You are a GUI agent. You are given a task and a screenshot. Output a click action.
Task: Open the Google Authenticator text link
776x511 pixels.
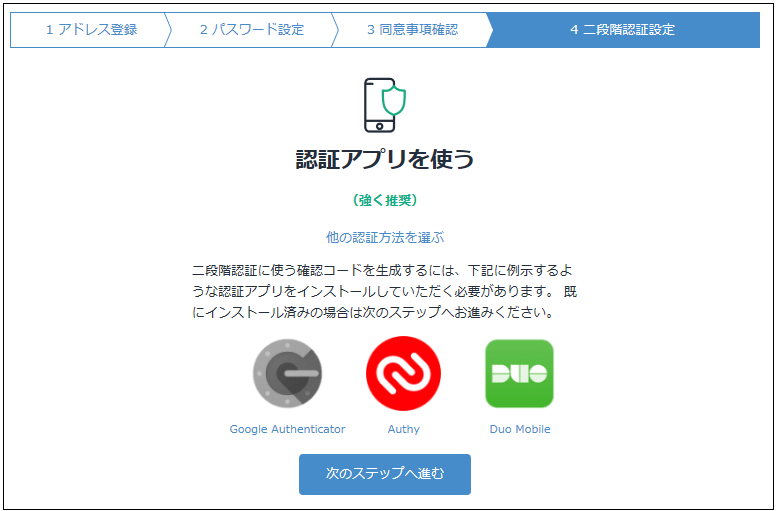click(288, 429)
